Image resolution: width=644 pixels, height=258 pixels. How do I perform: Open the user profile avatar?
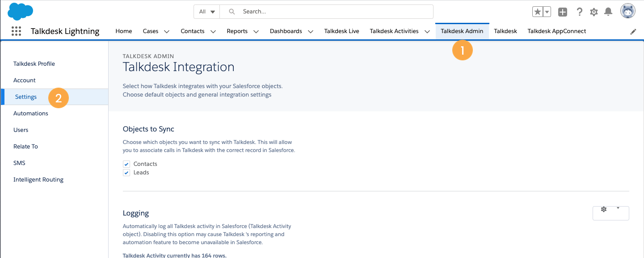628,11
